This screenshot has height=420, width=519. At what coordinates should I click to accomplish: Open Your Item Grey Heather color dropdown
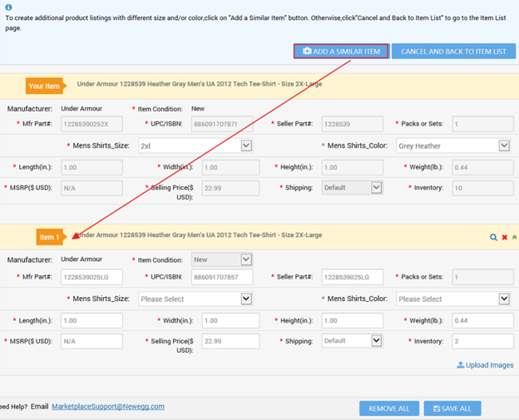coord(452,146)
